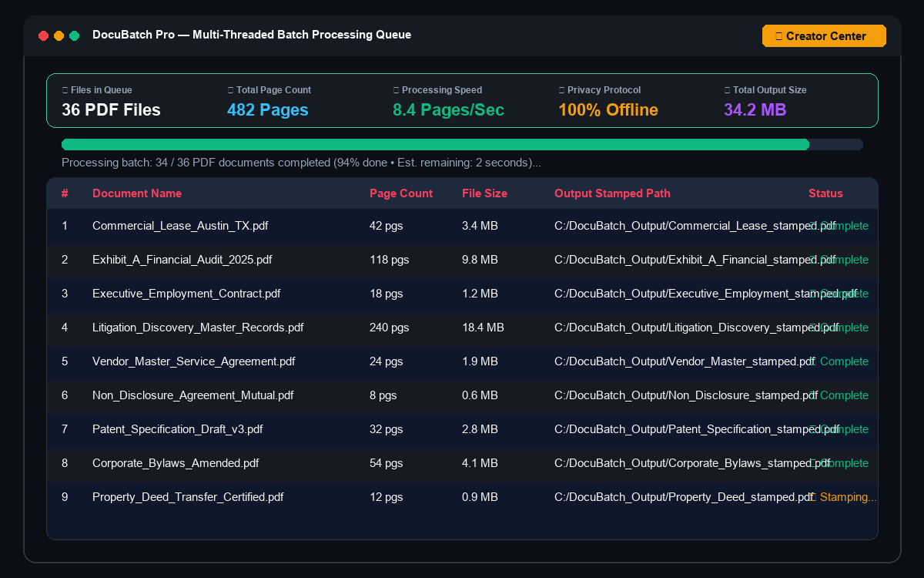Image resolution: width=924 pixels, height=578 pixels.
Task: Click the 240 pgs page count
Action: point(389,328)
